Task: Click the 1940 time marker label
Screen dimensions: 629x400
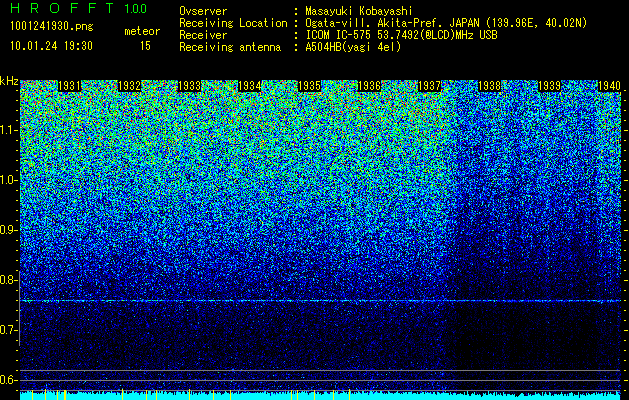Action: pos(610,86)
